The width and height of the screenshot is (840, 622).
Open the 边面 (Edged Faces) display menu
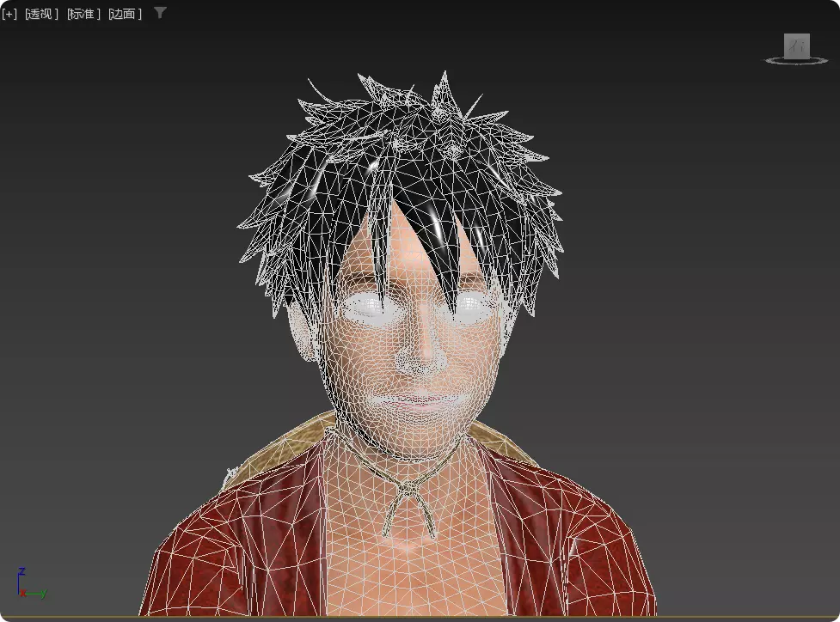[x=126, y=14]
